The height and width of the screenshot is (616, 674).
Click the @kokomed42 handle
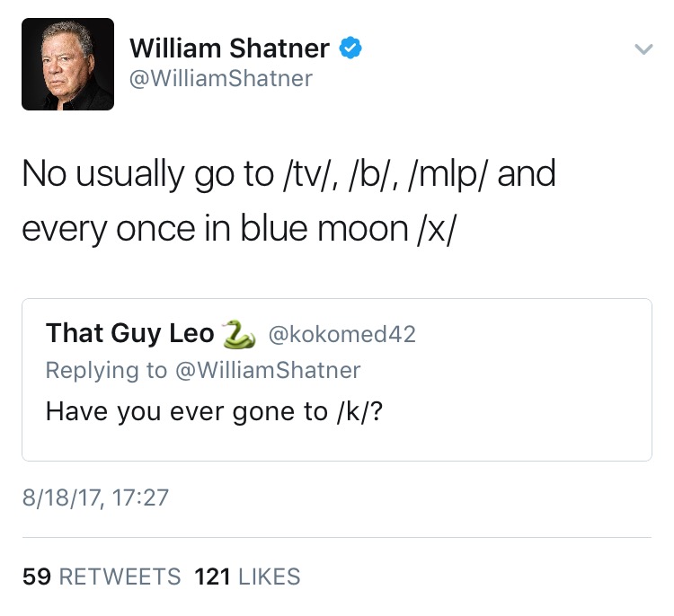342,334
